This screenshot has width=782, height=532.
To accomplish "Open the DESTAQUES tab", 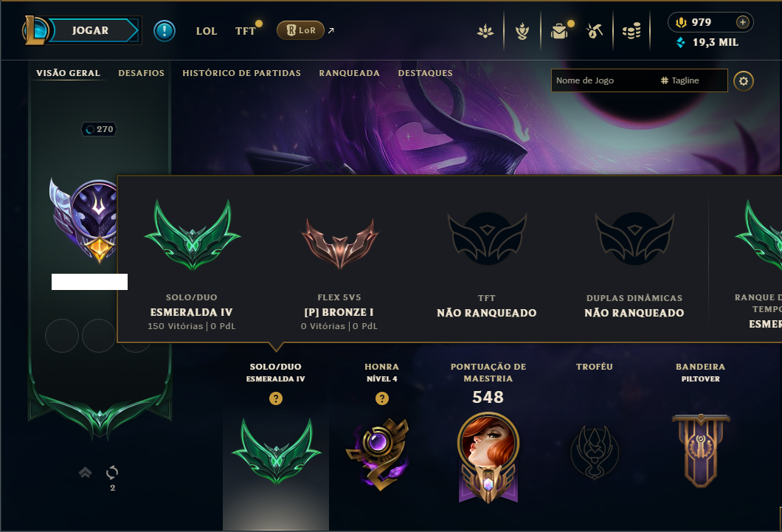I will pyautogui.click(x=425, y=73).
